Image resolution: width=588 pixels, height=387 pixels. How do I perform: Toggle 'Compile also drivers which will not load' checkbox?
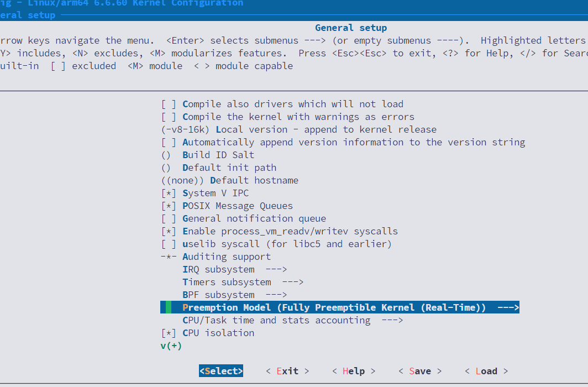coord(169,104)
